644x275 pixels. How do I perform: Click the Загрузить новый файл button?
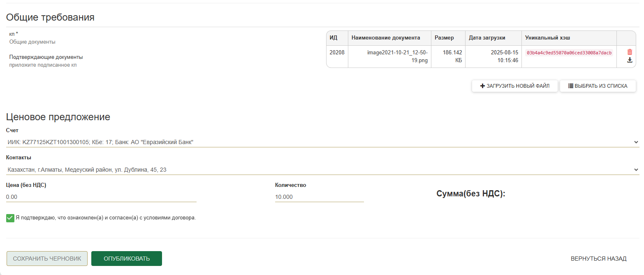pos(514,86)
